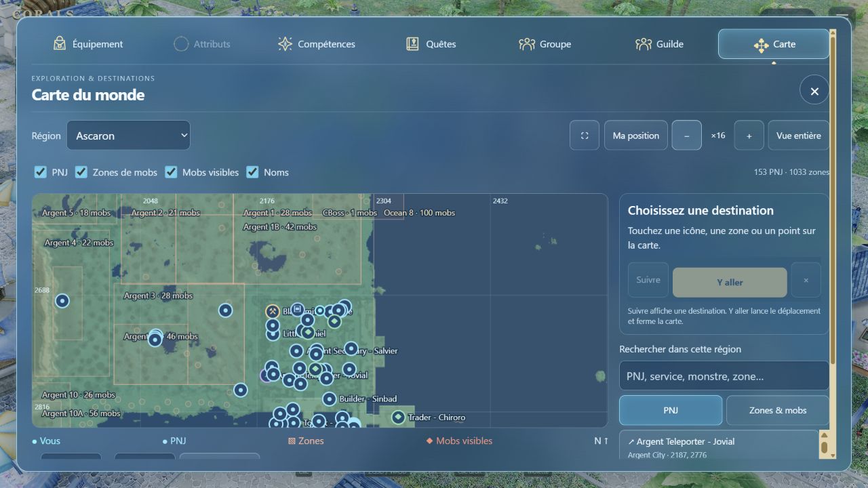Select the Guilde tab icon
868x488 pixels.
tap(644, 44)
